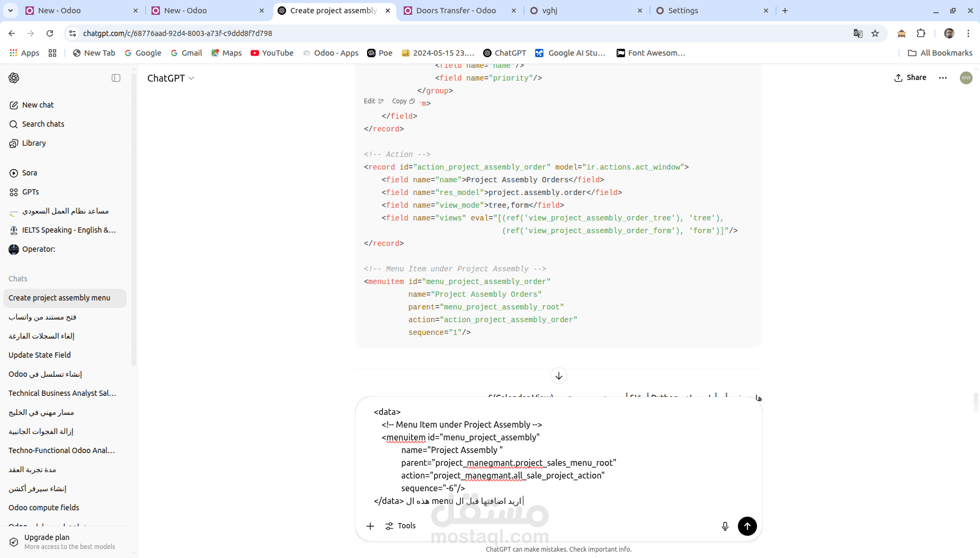
Task: Open the All Bookmarks folder
Action: point(940,53)
